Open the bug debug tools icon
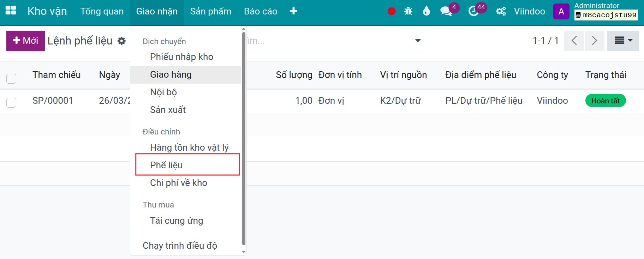 tap(408, 11)
